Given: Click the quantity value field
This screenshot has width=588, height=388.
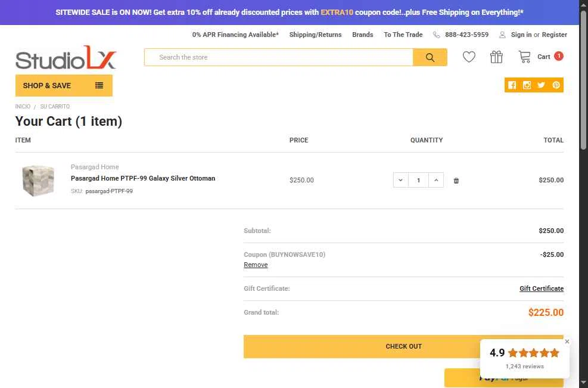Looking at the screenshot, I should (x=418, y=180).
